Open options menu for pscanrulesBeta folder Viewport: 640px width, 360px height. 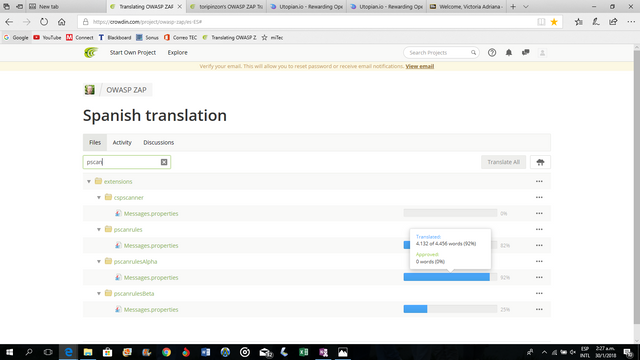539,293
